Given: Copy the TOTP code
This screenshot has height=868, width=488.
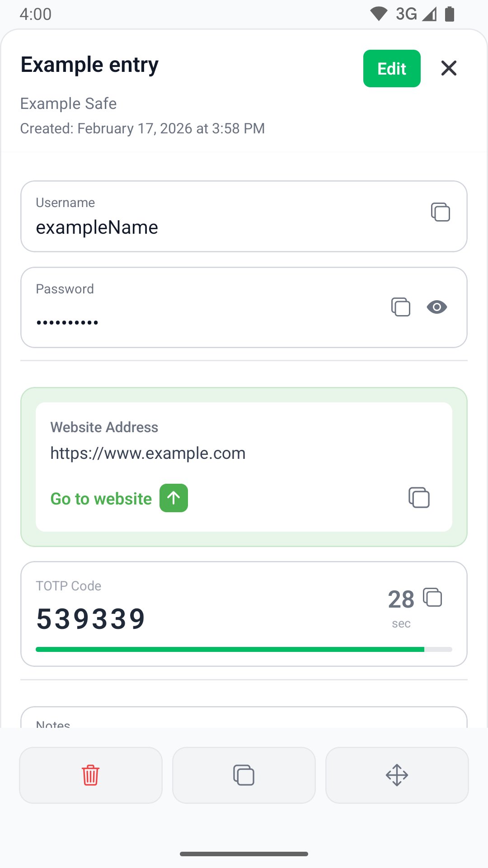Looking at the screenshot, I should click(432, 597).
